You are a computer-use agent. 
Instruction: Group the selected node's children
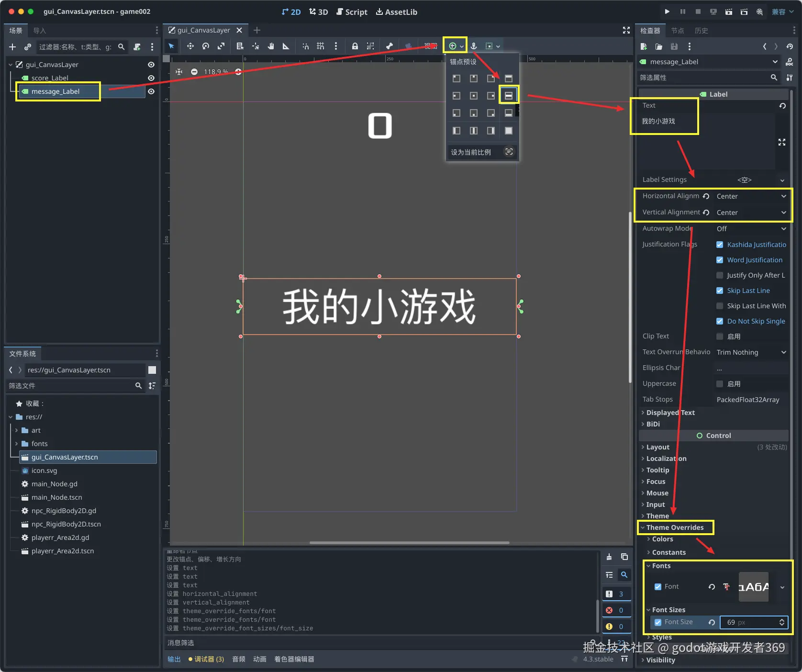pos(370,46)
